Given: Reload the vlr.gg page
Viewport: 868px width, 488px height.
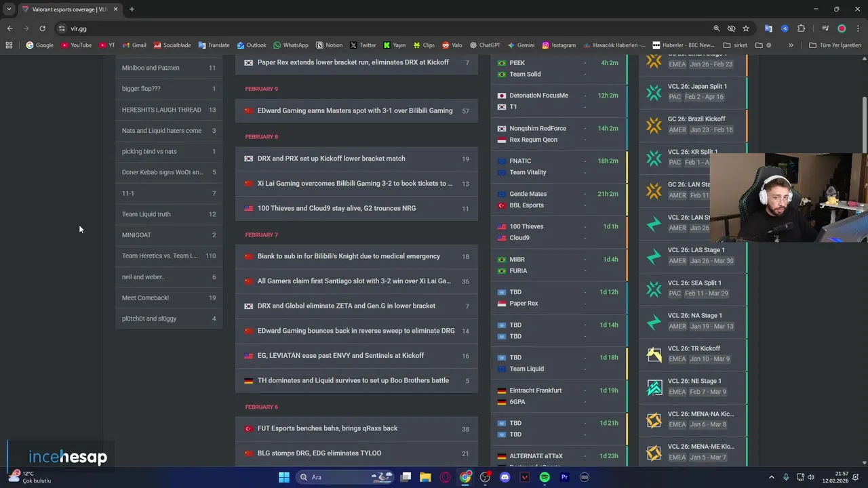Looking at the screenshot, I should coord(42,28).
